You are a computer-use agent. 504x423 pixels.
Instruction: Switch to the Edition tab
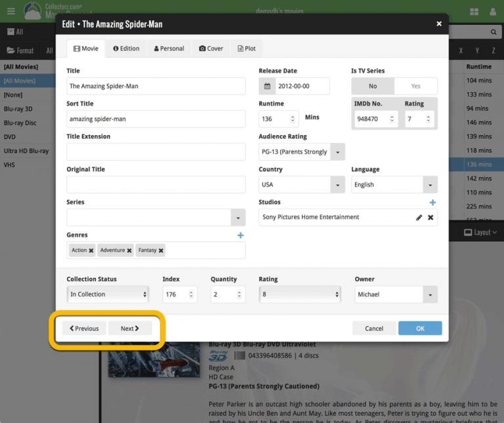(126, 49)
